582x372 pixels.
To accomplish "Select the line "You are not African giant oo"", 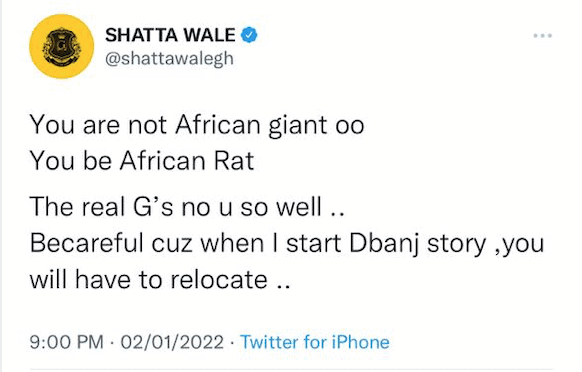I will coord(197,125).
